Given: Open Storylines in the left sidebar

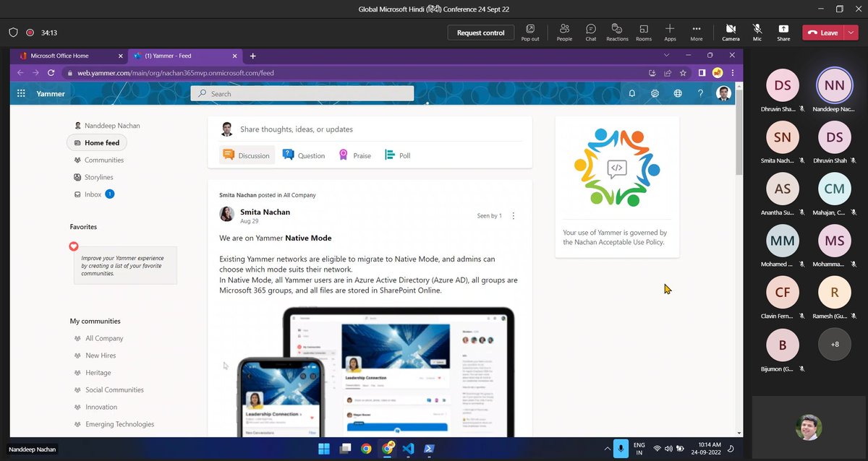Looking at the screenshot, I should (x=94, y=177).
